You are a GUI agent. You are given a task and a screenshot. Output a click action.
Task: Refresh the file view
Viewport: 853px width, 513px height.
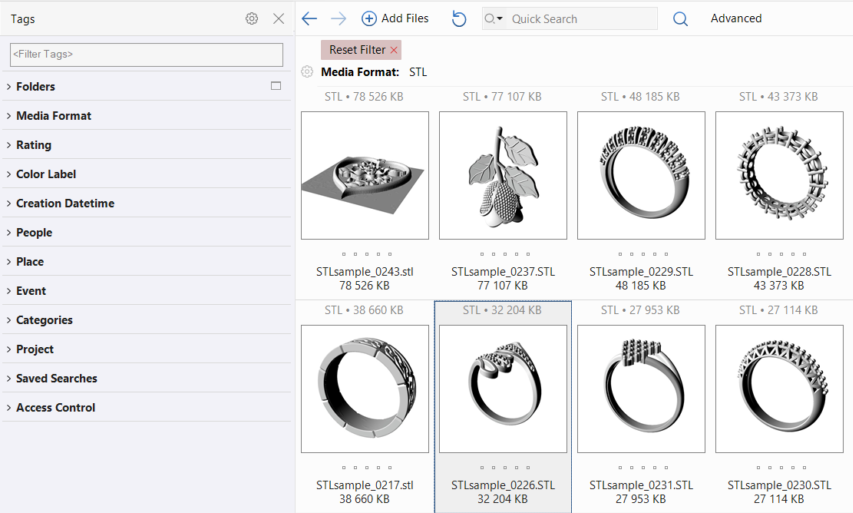point(459,19)
